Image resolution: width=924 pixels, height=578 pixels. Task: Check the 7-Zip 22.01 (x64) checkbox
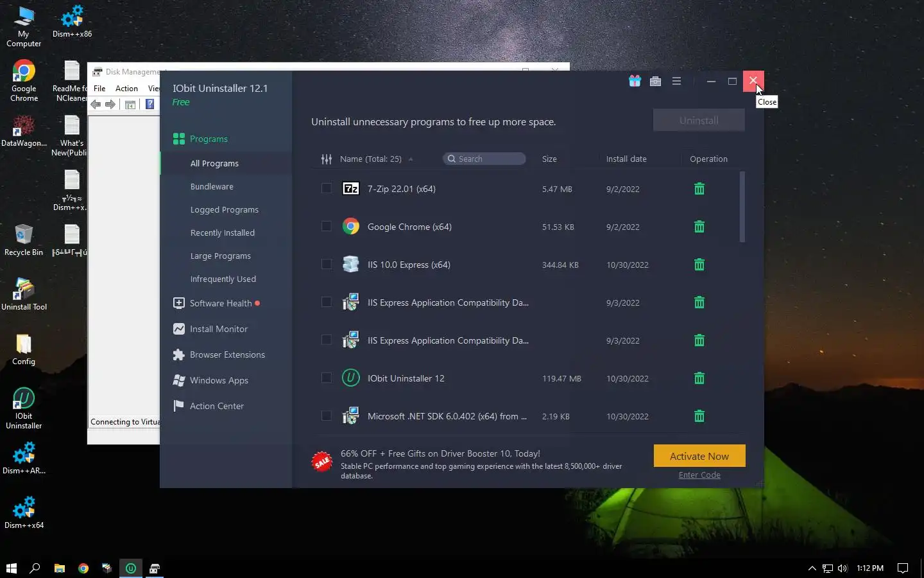(327, 188)
